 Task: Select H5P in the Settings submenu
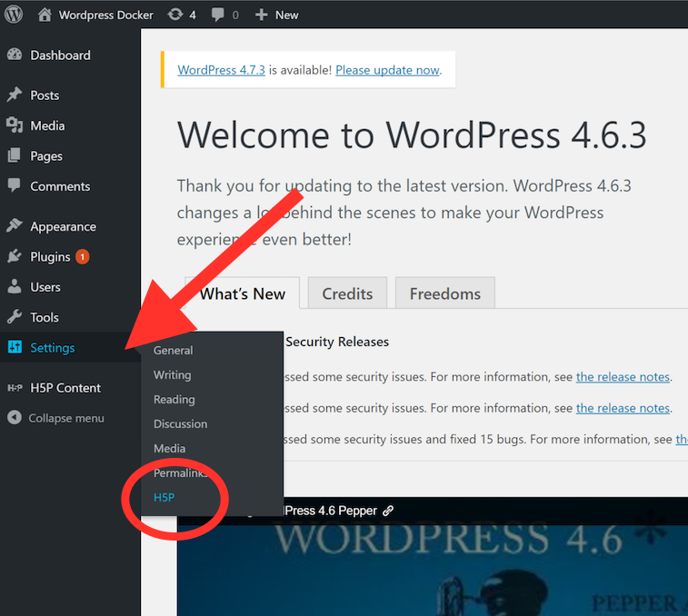164,498
